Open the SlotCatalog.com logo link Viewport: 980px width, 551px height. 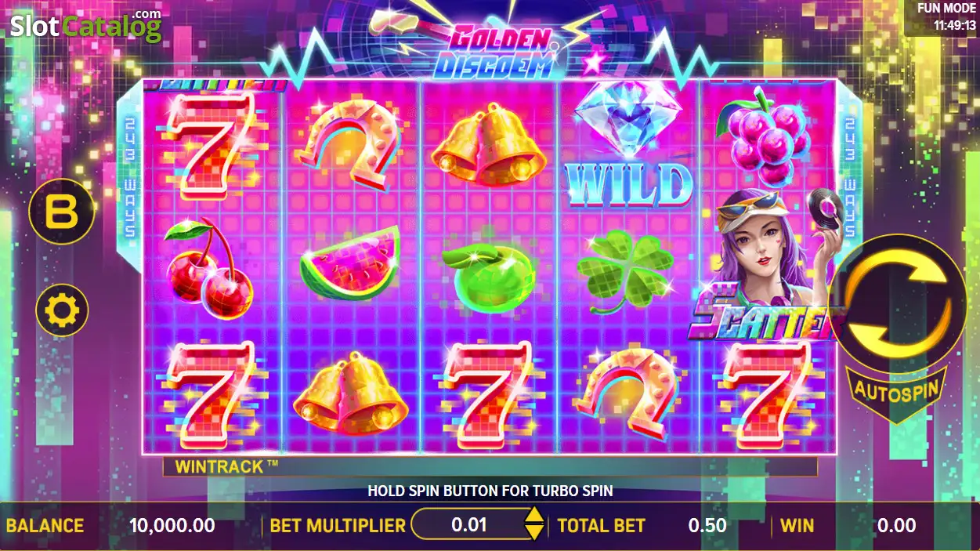[85, 25]
